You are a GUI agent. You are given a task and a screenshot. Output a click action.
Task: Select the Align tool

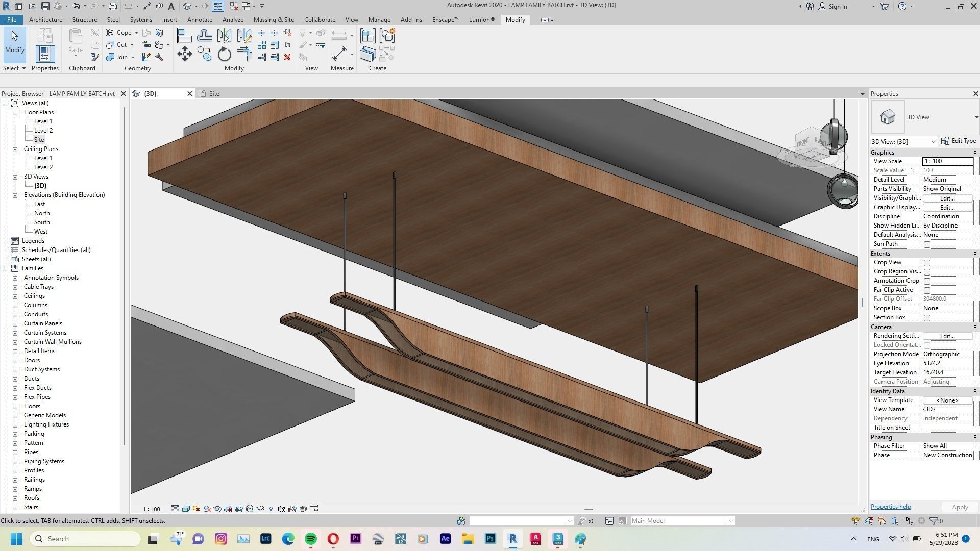(x=184, y=36)
